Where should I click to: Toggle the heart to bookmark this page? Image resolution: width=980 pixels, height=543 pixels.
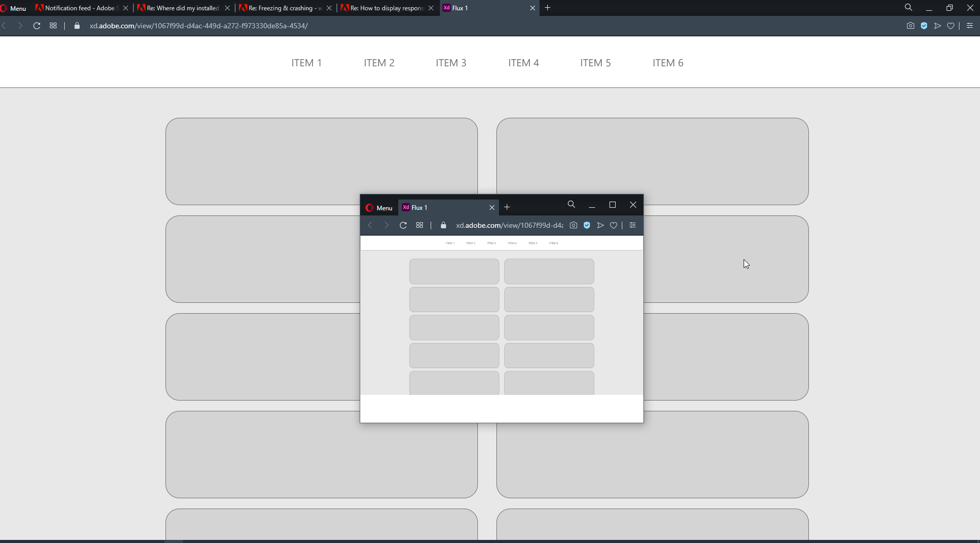[951, 25]
